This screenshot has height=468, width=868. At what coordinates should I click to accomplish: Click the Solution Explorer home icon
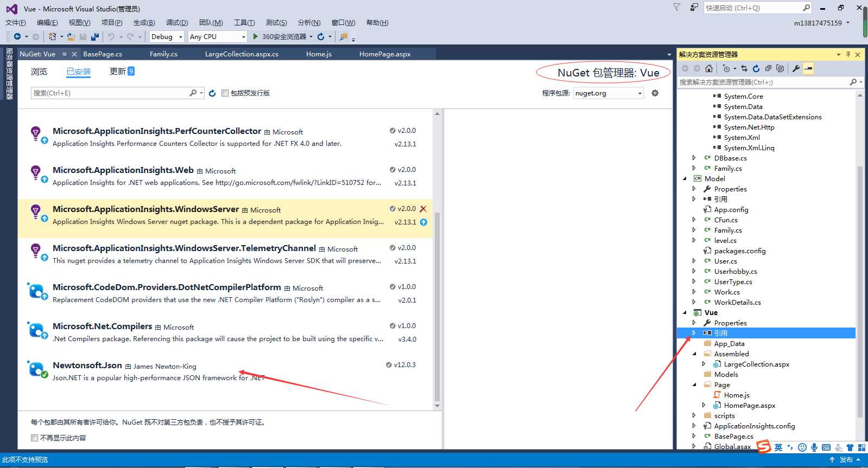[709, 68]
